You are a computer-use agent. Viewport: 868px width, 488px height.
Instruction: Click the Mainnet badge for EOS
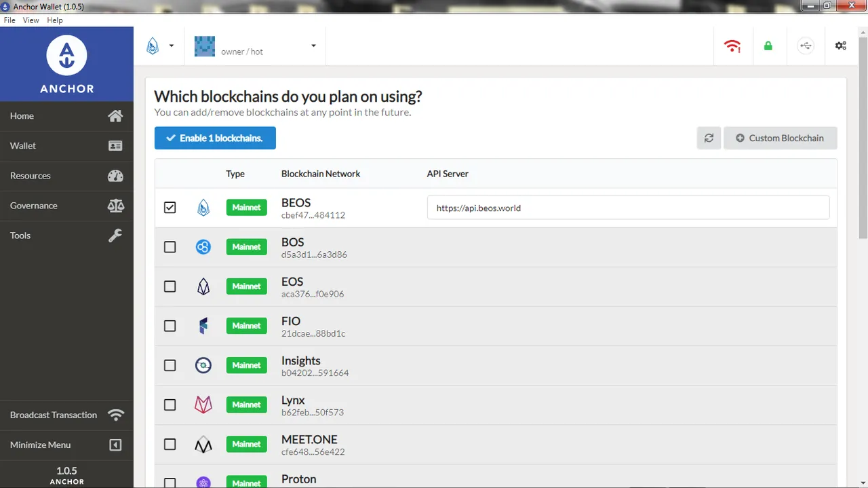[246, 286]
